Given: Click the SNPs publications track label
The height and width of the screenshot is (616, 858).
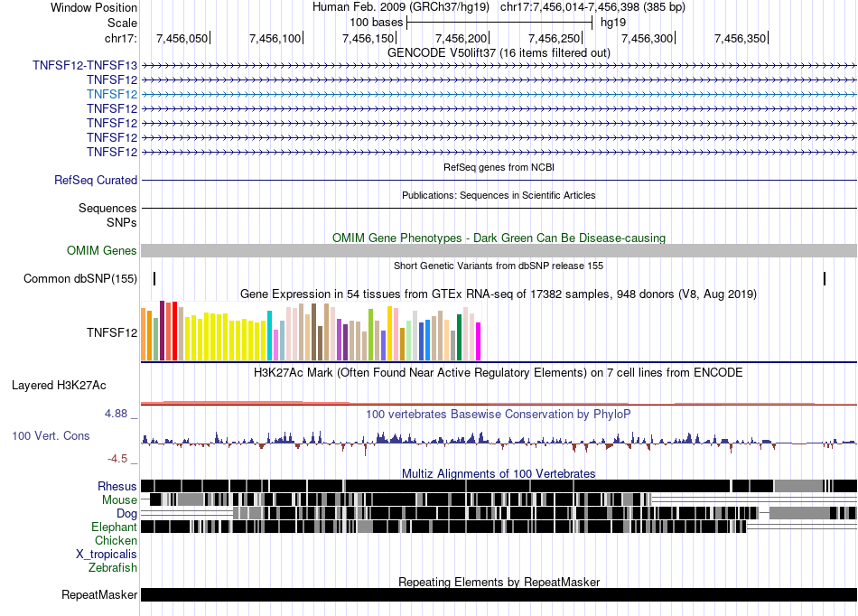Looking at the screenshot, I should point(122,223).
